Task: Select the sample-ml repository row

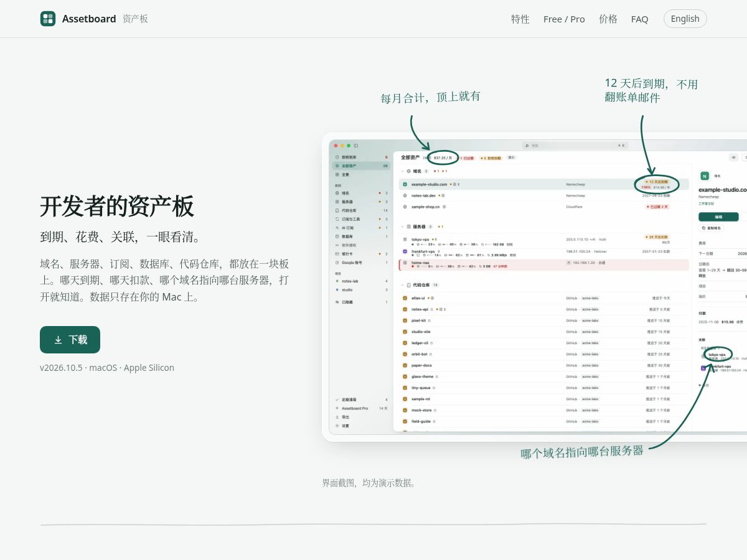Action: point(544,399)
